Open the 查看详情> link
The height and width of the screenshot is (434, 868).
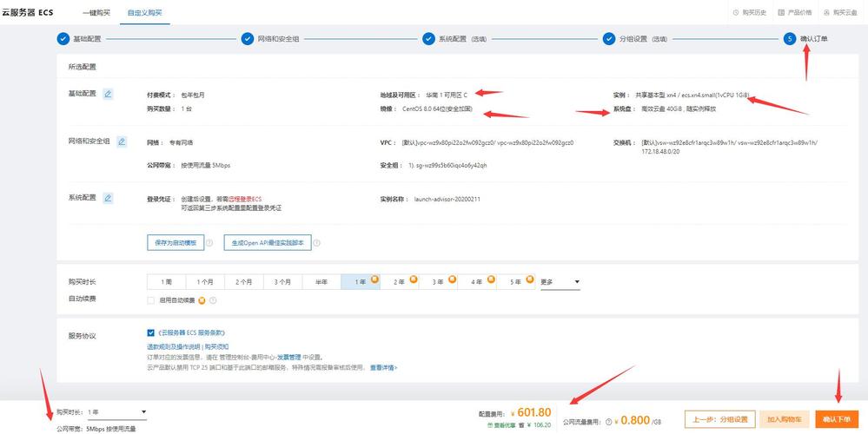tap(384, 367)
